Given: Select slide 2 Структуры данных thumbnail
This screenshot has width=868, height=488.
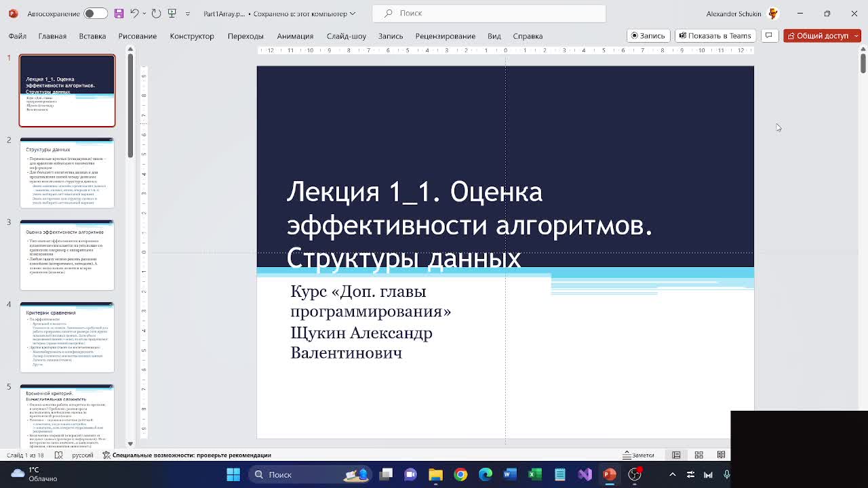Looking at the screenshot, I should point(67,173).
